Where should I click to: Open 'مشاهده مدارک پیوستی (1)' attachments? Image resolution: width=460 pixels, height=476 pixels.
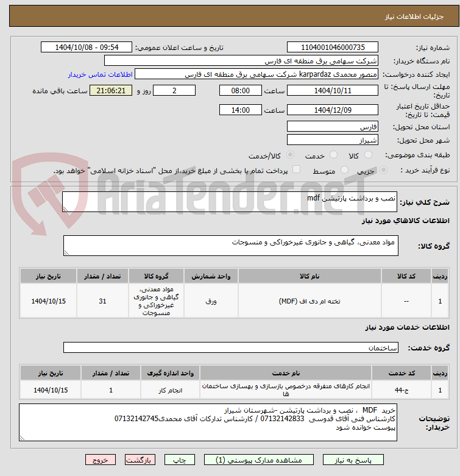click(x=258, y=460)
